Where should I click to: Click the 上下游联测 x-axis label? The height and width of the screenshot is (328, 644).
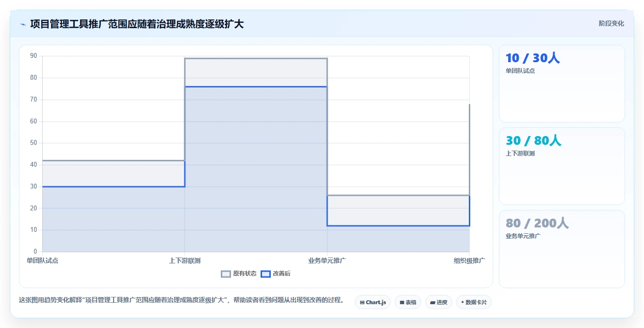[x=184, y=260]
